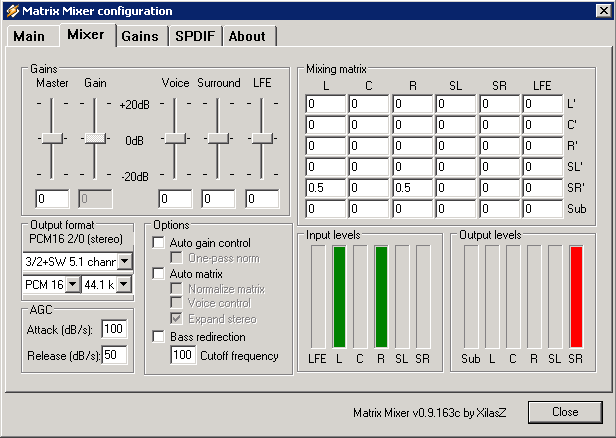Click the Master gain slider handle
Viewport: 616px width, 438px height.
point(52,138)
